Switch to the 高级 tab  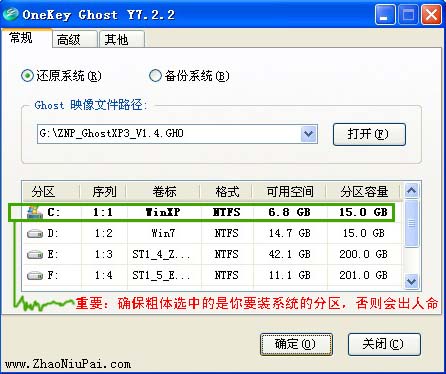coord(74,39)
